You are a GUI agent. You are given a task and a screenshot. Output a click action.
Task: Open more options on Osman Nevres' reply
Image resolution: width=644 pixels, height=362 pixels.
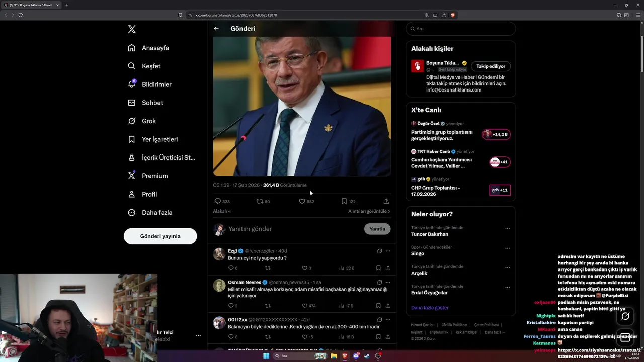pos(388,282)
